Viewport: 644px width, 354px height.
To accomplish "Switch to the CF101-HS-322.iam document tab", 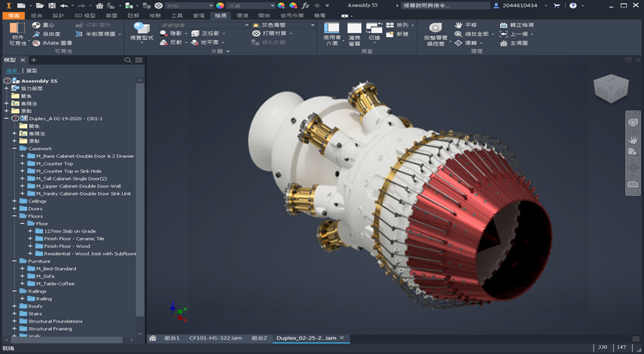I will [x=215, y=338].
